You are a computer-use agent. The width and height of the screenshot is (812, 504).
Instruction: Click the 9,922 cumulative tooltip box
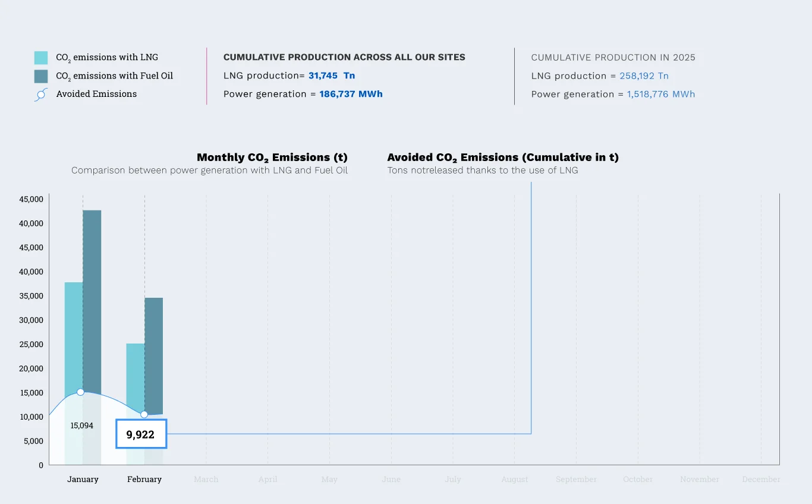[x=141, y=434]
